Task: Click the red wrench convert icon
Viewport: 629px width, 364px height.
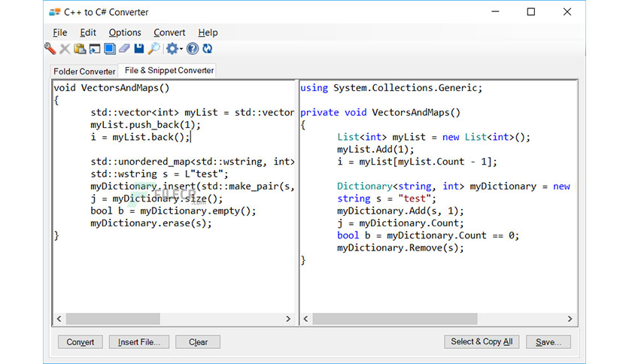Action: pyautogui.click(x=50, y=48)
